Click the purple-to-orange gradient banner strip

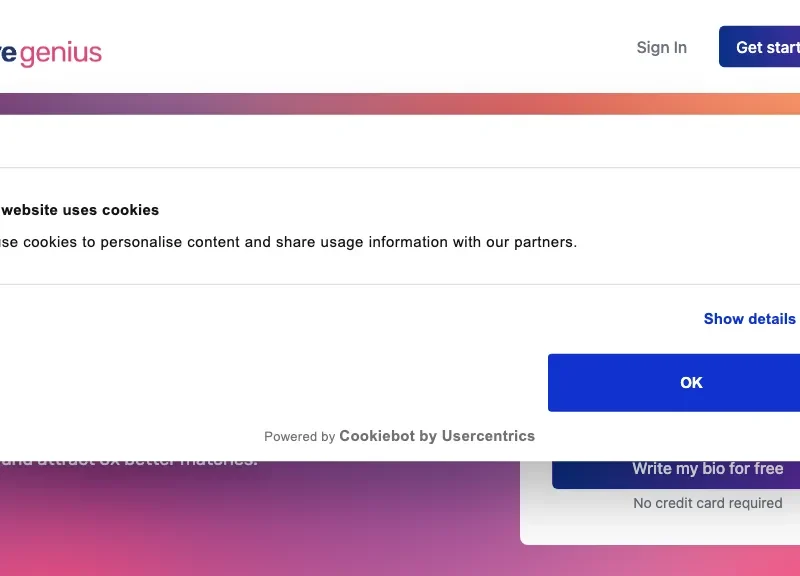click(x=400, y=104)
